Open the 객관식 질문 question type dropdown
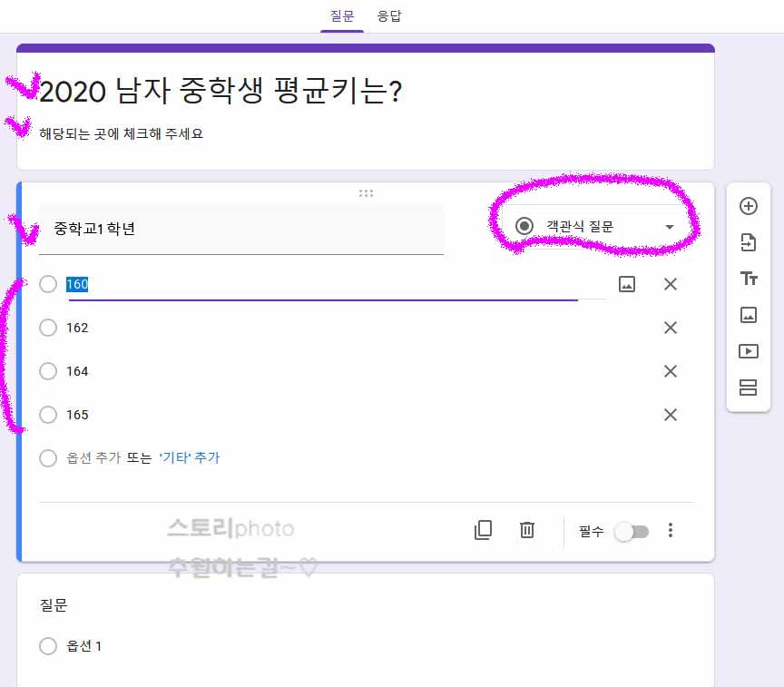 pos(595,227)
